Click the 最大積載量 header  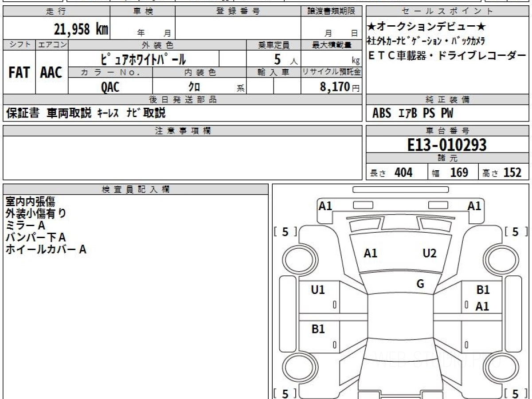tap(331, 45)
